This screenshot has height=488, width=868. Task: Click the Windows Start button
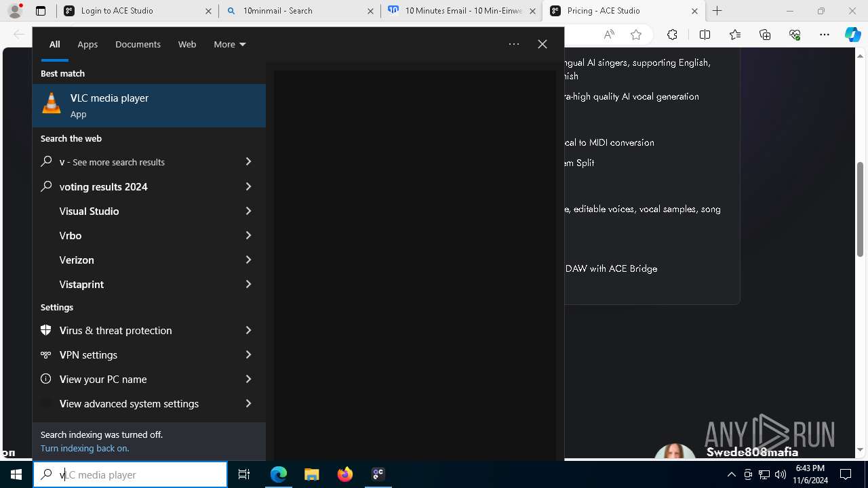tap(16, 474)
